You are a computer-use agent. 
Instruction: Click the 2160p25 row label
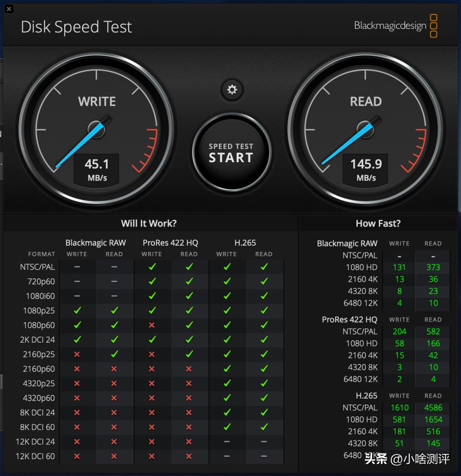[x=39, y=354]
